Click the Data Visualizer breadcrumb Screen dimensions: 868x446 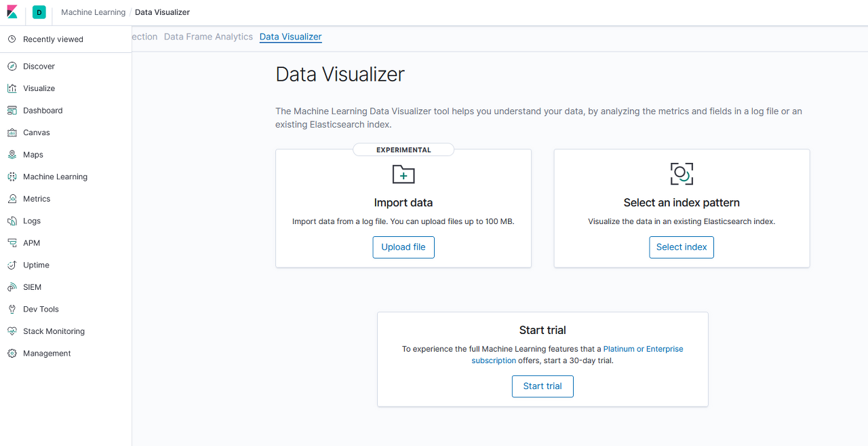coord(163,12)
